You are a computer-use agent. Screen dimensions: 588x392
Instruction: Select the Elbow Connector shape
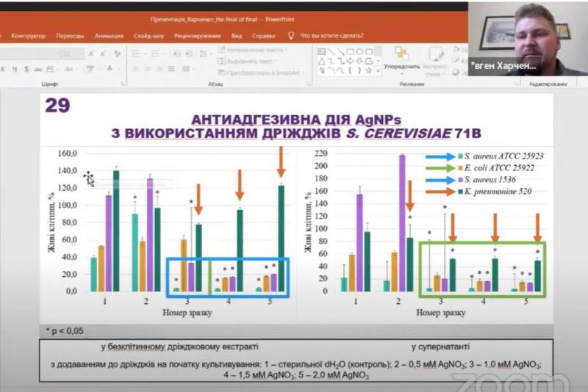click(x=331, y=62)
